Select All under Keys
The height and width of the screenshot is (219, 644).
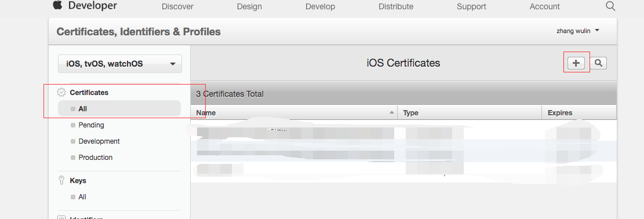coord(82,197)
